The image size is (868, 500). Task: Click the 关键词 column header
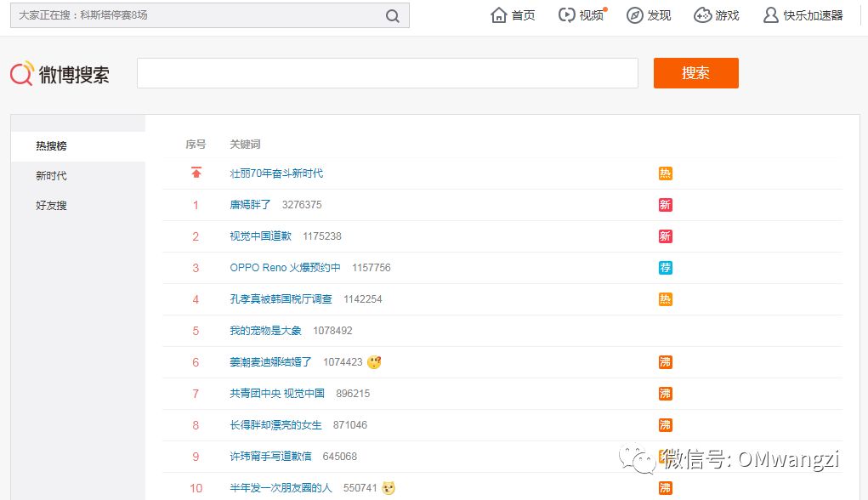click(245, 145)
